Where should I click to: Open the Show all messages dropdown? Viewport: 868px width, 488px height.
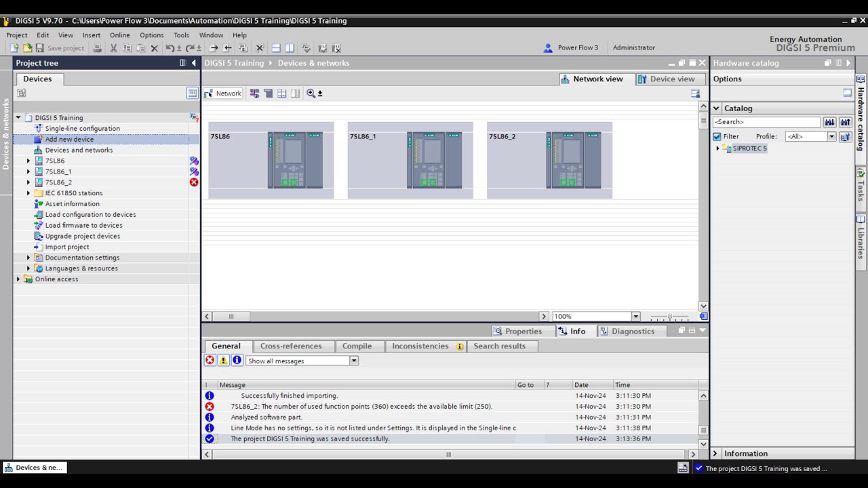353,361
